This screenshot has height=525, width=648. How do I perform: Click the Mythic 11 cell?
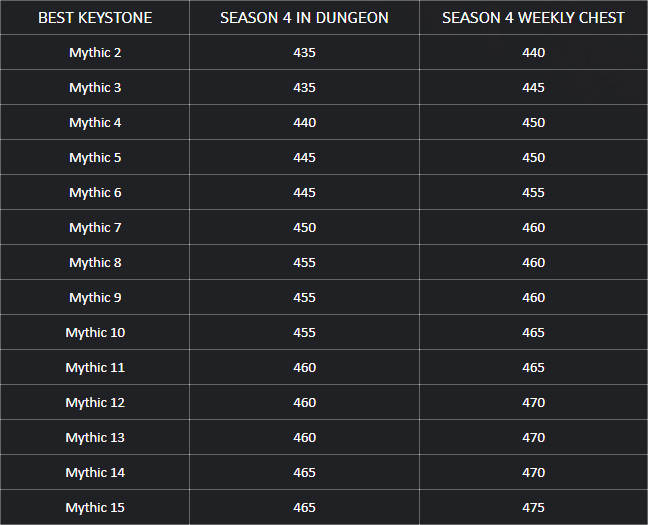click(x=95, y=368)
